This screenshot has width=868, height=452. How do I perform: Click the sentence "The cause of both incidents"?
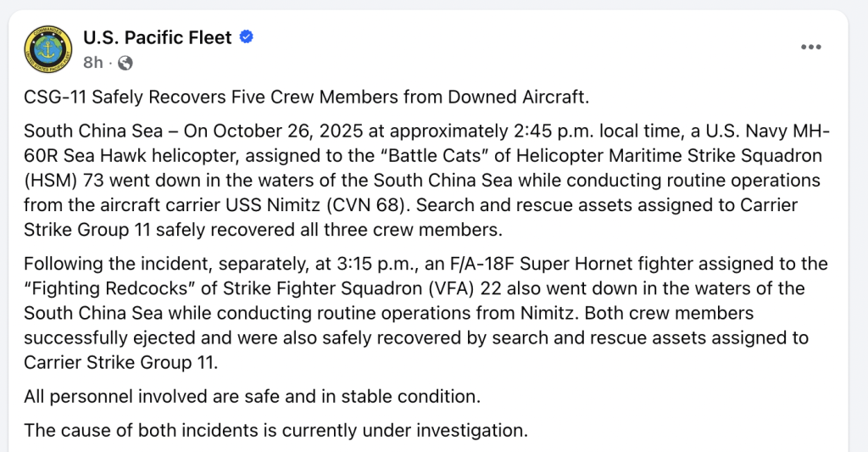point(144,430)
